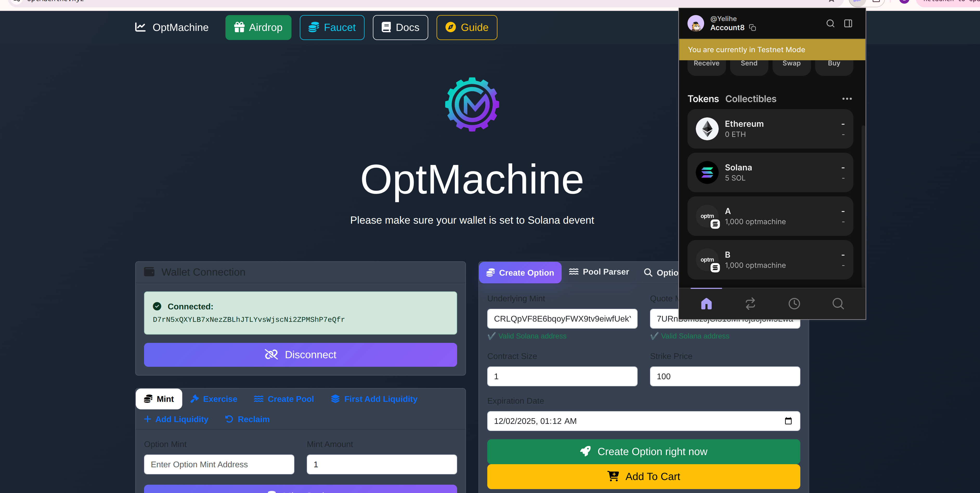The height and width of the screenshot is (493, 980).
Task: Open the Exercise tab
Action: coord(214,399)
